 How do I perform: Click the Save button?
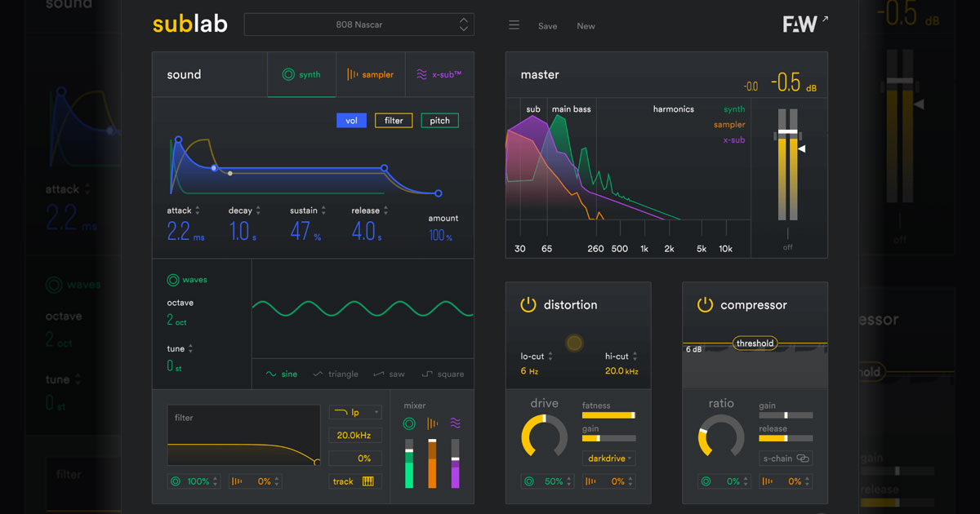pos(547,26)
